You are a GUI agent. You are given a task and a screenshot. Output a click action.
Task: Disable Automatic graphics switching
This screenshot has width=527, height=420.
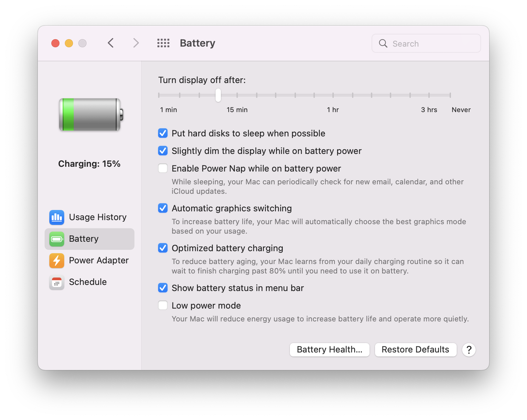coord(162,208)
